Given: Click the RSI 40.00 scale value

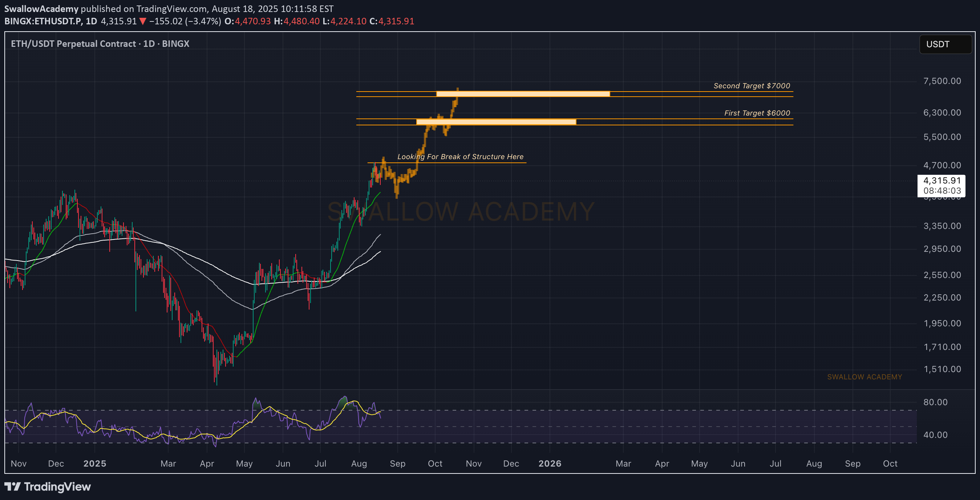Looking at the screenshot, I should [x=935, y=435].
